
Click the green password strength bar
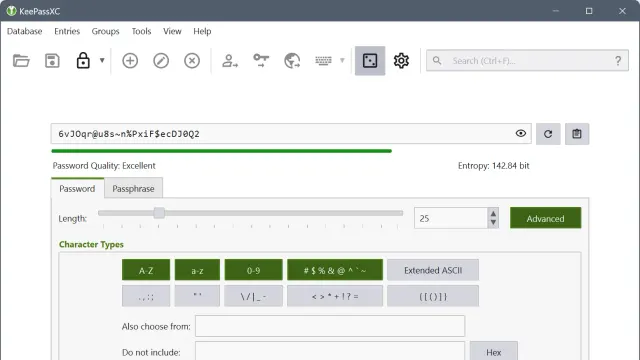point(222,151)
